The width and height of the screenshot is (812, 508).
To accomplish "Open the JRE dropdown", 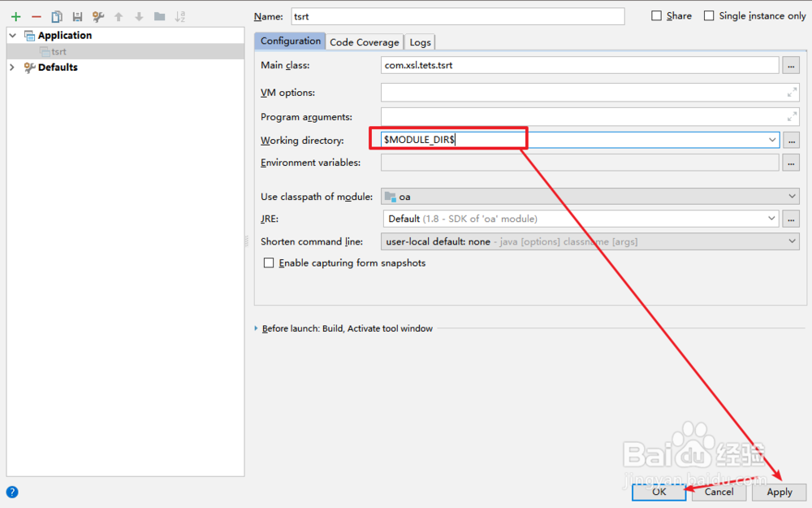I will [x=772, y=218].
